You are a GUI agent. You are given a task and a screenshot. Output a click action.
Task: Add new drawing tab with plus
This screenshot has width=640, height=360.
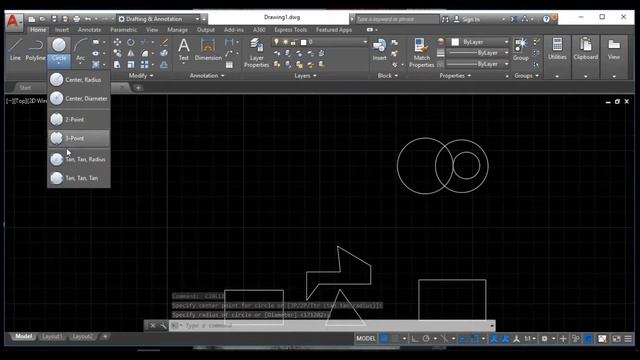pyautogui.click(x=138, y=87)
